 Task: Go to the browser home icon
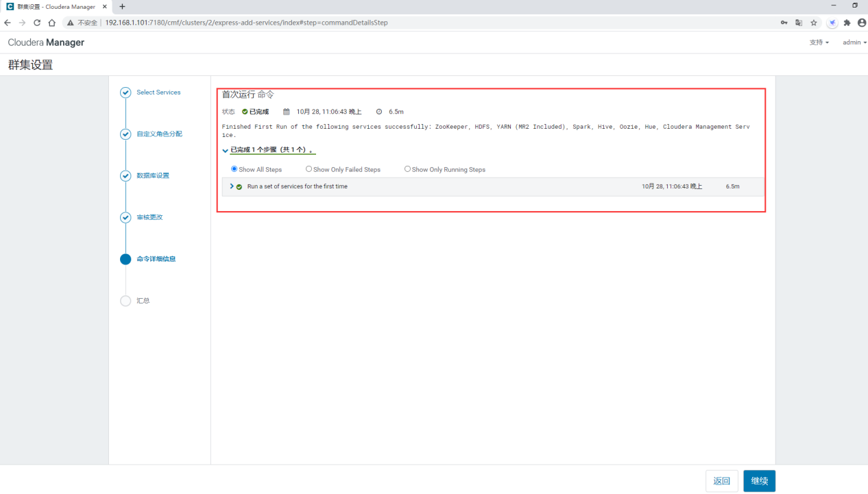[51, 23]
